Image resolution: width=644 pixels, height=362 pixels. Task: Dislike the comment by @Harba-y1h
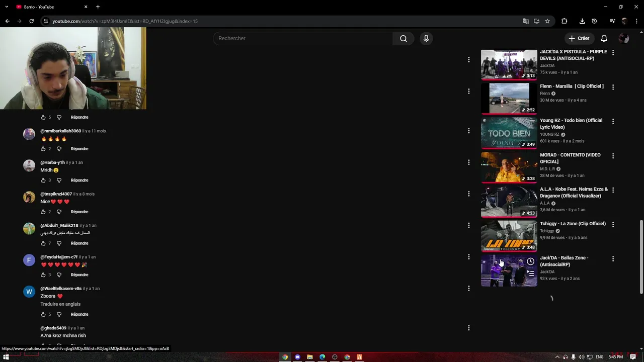click(x=59, y=180)
